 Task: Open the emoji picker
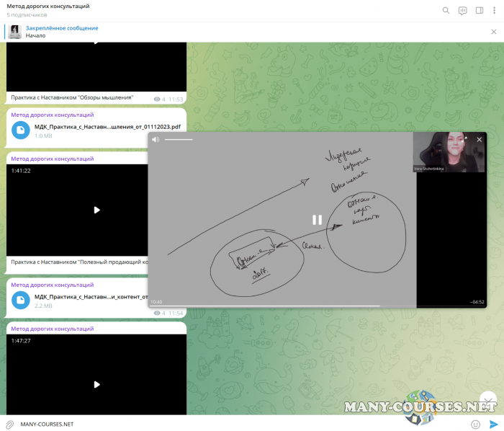475,424
